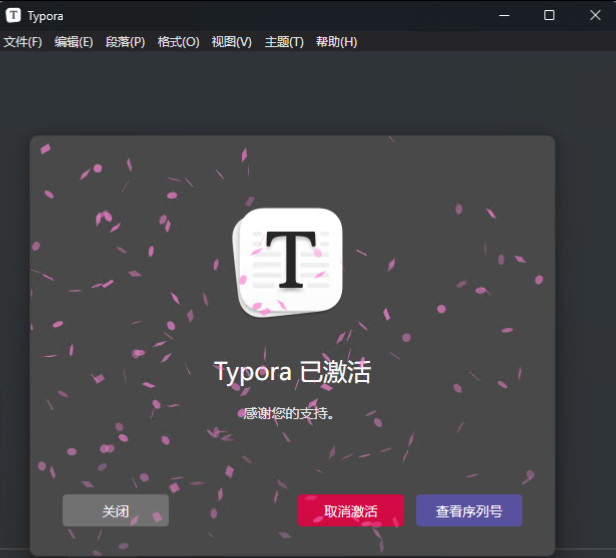Click the "Typora 已激活" heading
This screenshot has width=616, height=558.
tap(292, 373)
